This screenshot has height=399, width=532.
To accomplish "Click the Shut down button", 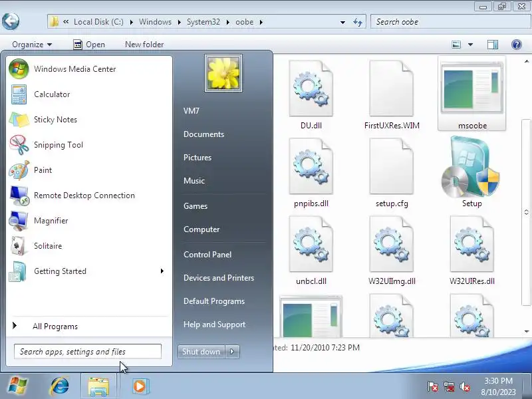I will (201, 352).
